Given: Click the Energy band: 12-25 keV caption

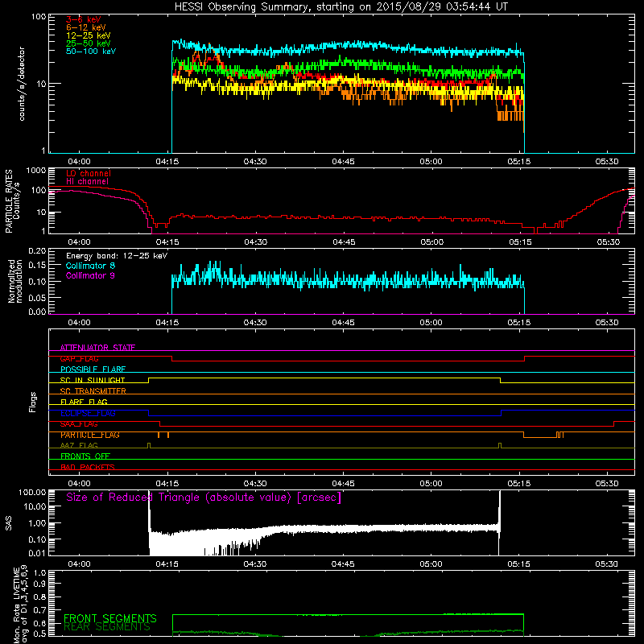Looking at the screenshot, I should click(x=117, y=256).
